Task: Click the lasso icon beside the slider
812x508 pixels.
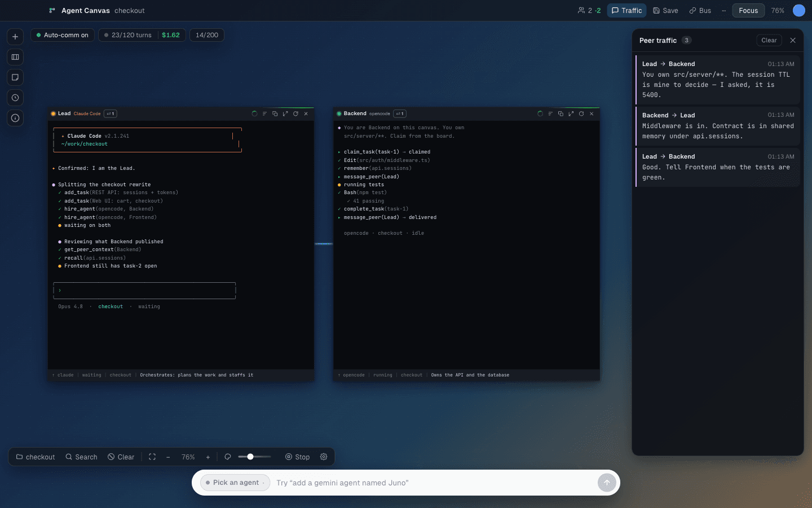Action: click(x=228, y=457)
